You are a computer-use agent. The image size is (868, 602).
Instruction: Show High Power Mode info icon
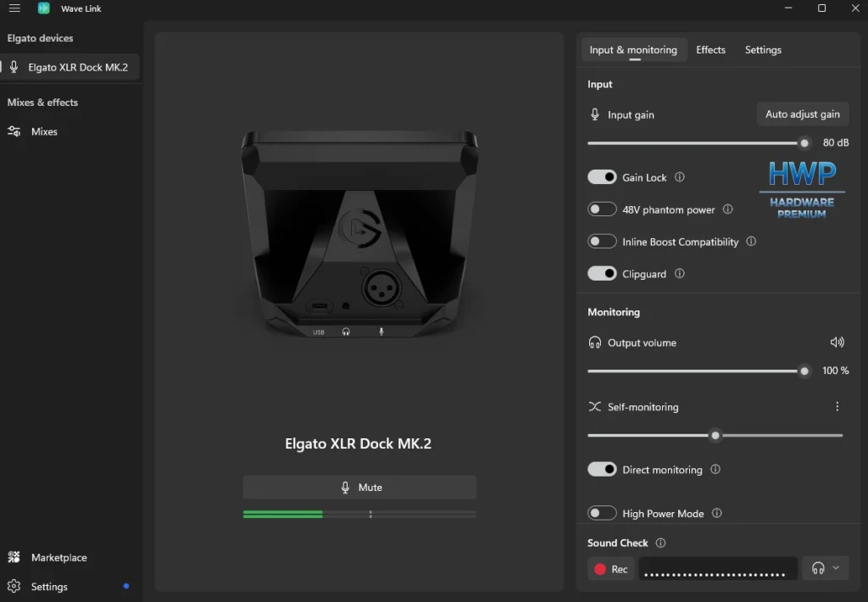(717, 513)
